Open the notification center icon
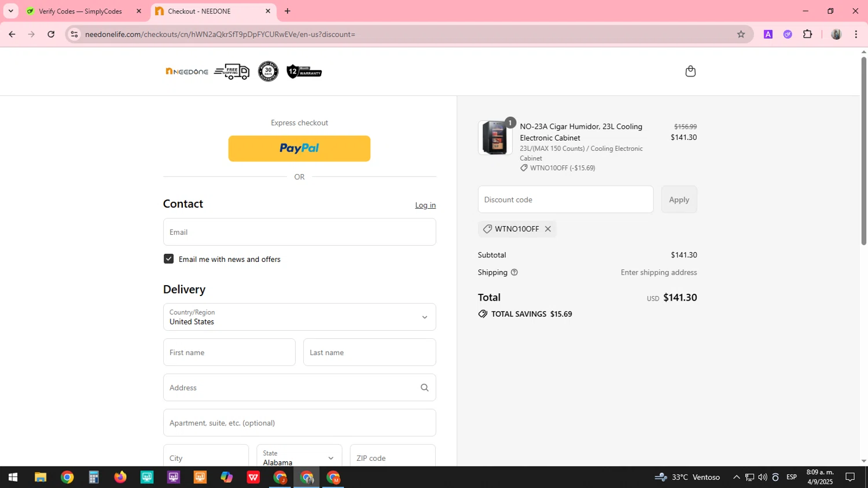 click(x=850, y=477)
